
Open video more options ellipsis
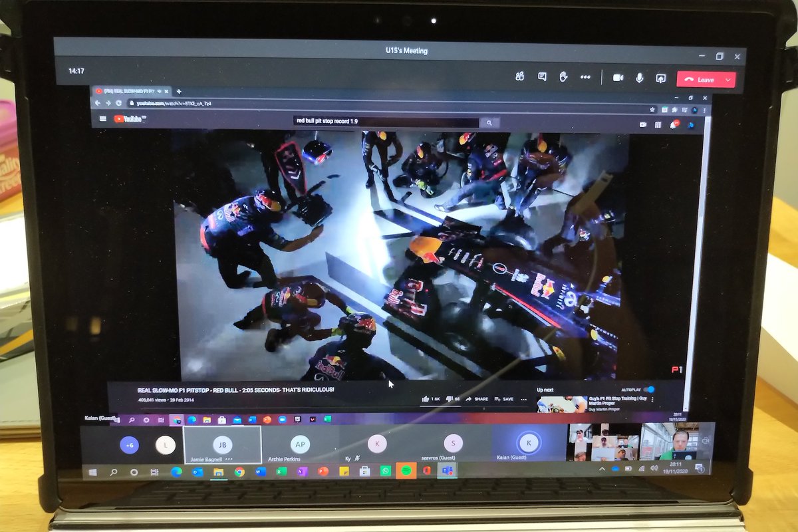click(523, 400)
